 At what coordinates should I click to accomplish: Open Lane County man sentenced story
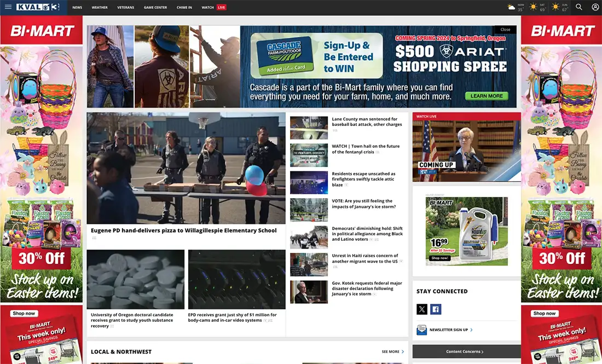pos(367,122)
